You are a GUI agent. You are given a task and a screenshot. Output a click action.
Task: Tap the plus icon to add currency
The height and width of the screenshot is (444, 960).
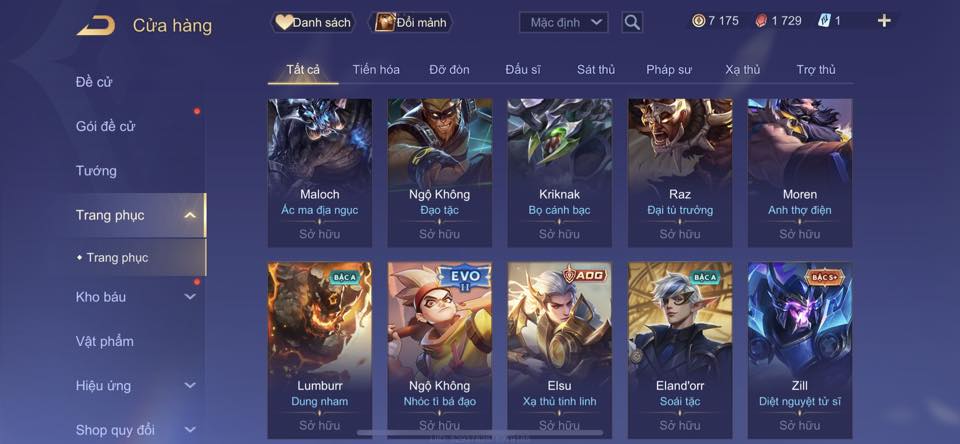(883, 21)
